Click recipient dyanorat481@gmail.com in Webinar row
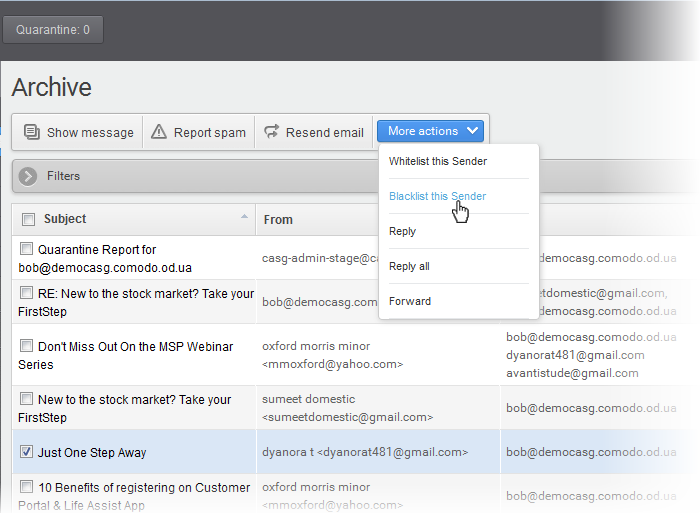The image size is (700, 513). (575, 355)
